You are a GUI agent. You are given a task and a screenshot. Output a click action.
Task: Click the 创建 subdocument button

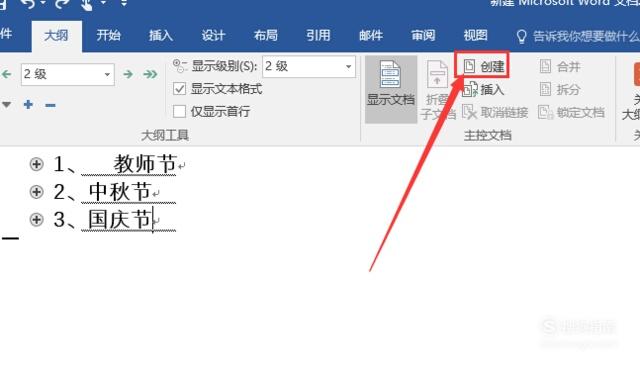coord(484,66)
